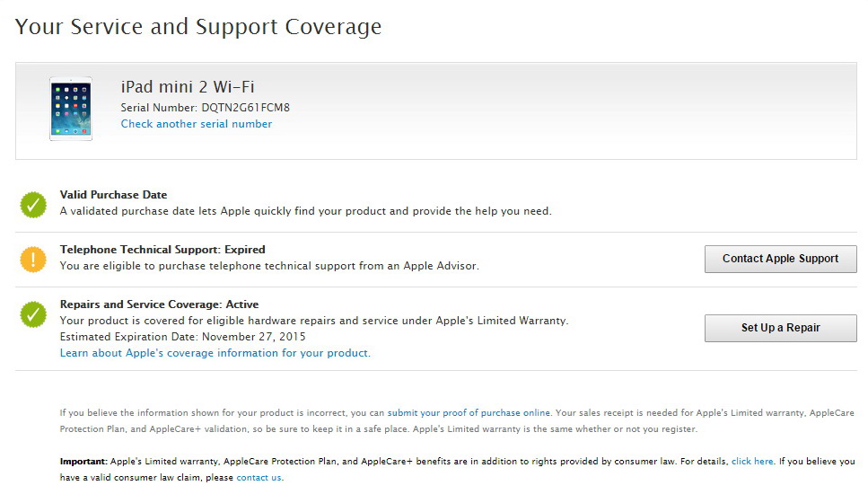The height and width of the screenshot is (503, 868).
Task: Open Learn about Apple's coverage information link
Action: tap(215, 353)
